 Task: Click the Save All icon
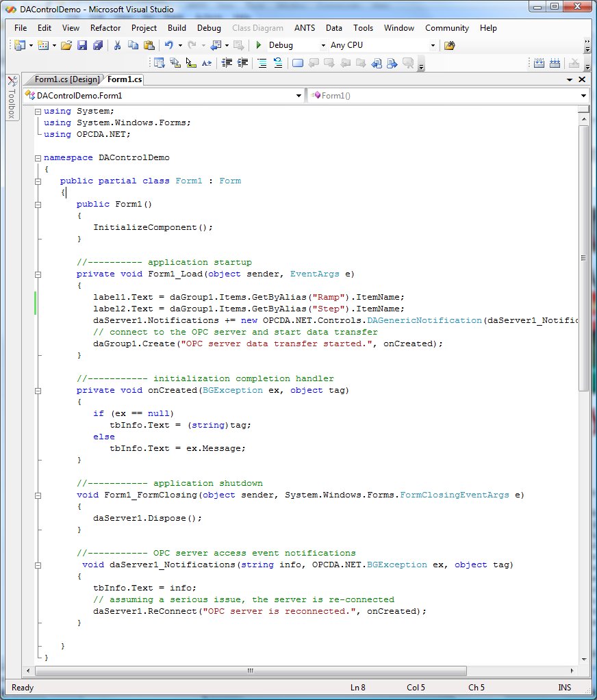click(x=98, y=45)
